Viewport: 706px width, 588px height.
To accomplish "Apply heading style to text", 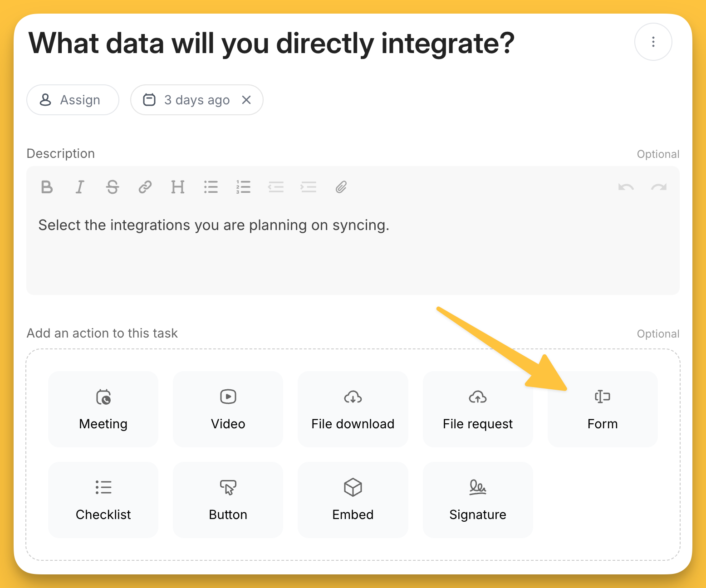I will 178,187.
